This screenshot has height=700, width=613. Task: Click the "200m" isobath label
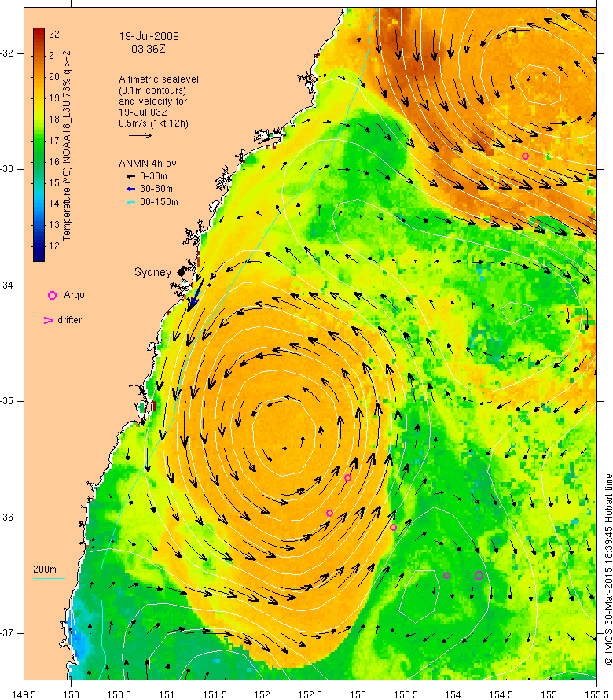coord(45,569)
